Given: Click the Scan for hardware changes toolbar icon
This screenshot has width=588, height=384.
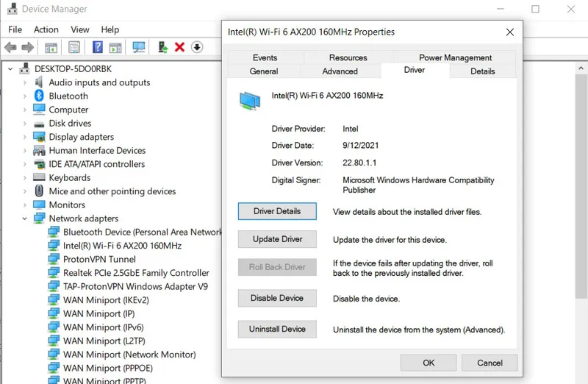Looking at the screenshot, I should click(138, 47).
